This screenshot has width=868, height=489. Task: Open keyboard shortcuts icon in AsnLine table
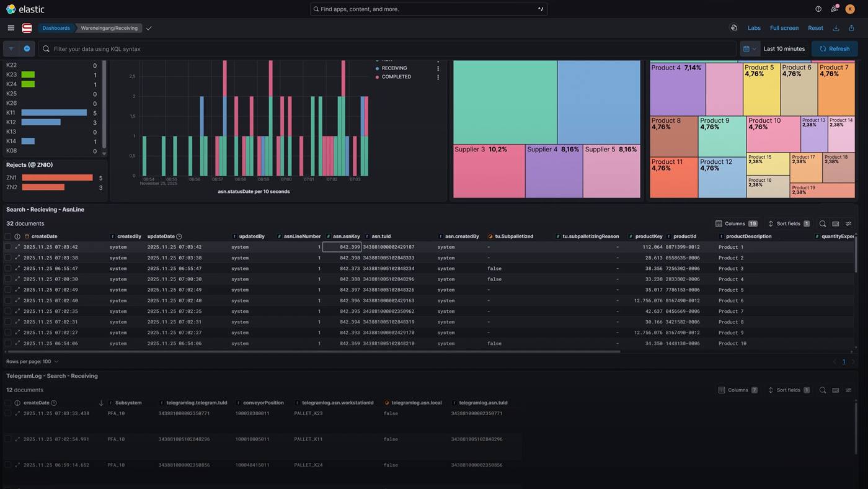(x=836, y=223)
